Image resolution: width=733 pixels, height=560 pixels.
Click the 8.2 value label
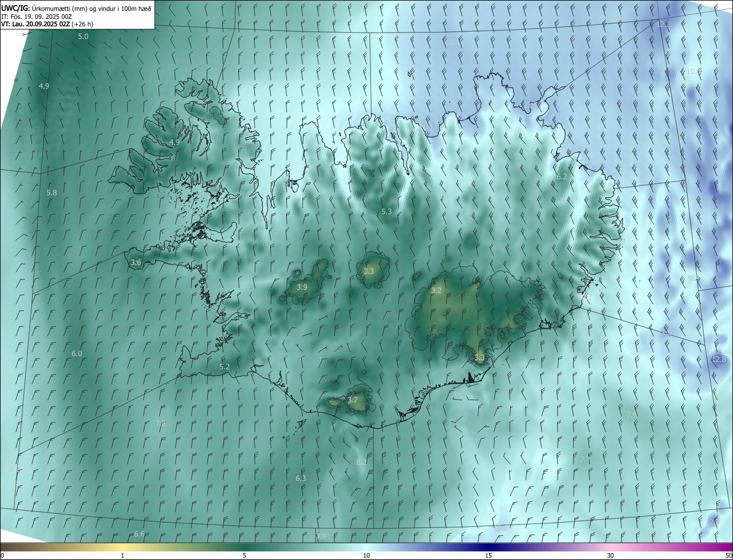click(361, 462)
